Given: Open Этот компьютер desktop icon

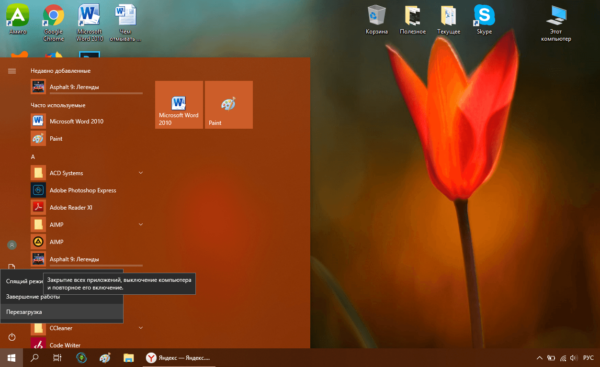Looking at the screenshot, I should click(x=556, y=23).
